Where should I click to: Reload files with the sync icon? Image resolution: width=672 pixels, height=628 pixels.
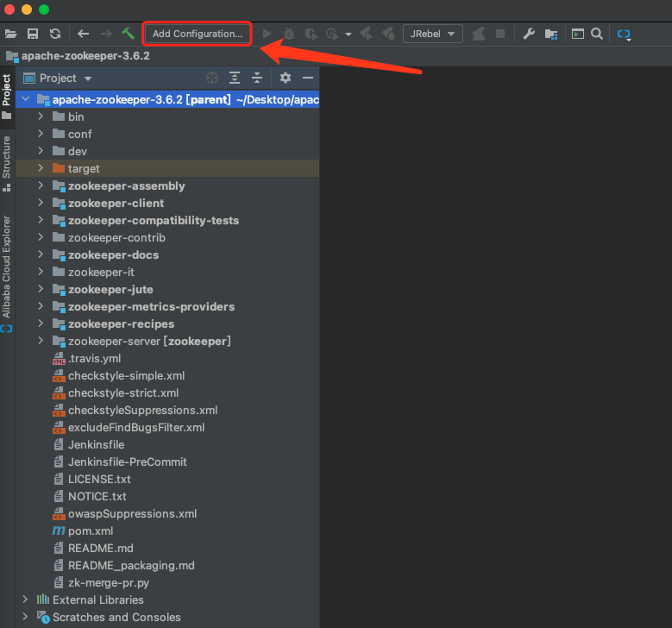coord(55,34)
